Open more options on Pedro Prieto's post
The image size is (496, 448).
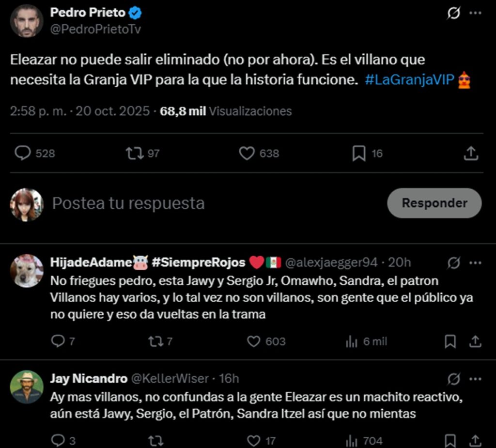[475, 13]
